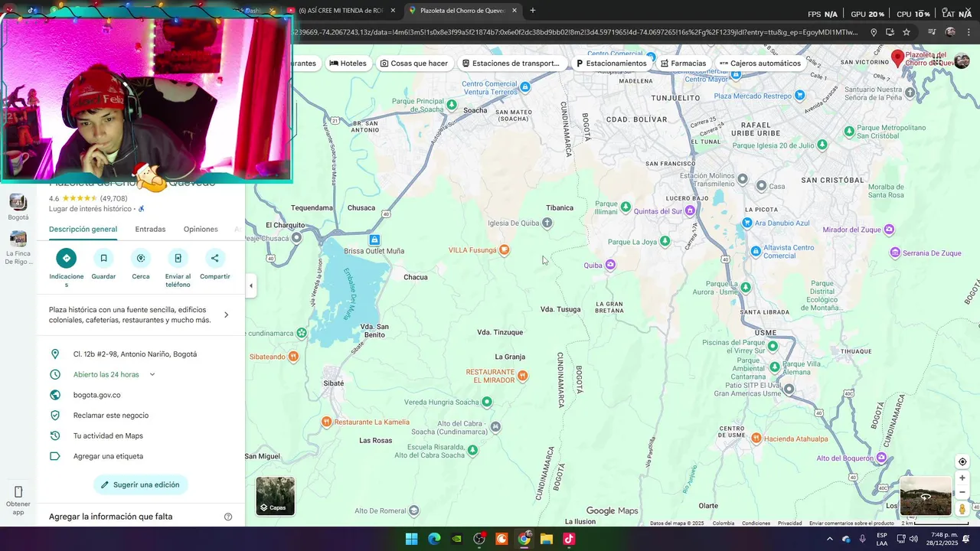Open Chrome three-dot menu
Screen dimensions: 980x551
click(969, 32)
